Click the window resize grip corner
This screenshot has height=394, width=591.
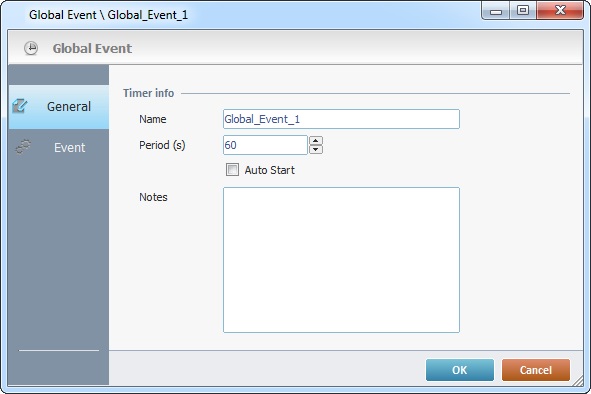tap(578, 382)
